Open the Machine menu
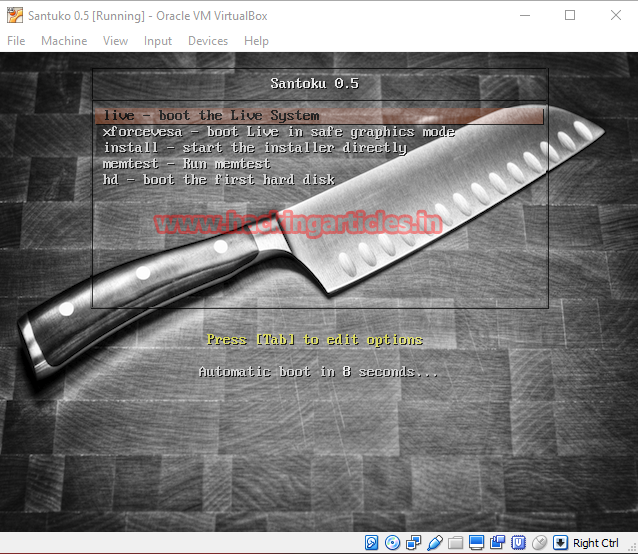This screenshot has height=554, width=638. (64, 41)
